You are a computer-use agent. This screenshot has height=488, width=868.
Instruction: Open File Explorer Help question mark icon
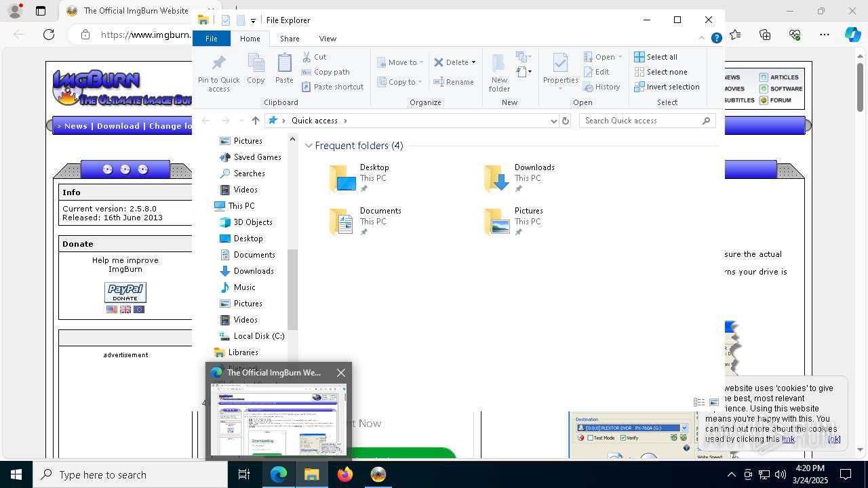pyautogui.click(x=716, y=39)
